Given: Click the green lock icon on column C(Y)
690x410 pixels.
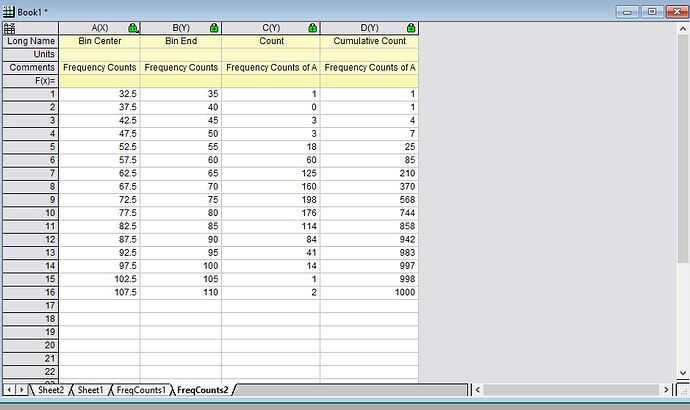Looking at the screenshot, I should (x=312, y=28).
